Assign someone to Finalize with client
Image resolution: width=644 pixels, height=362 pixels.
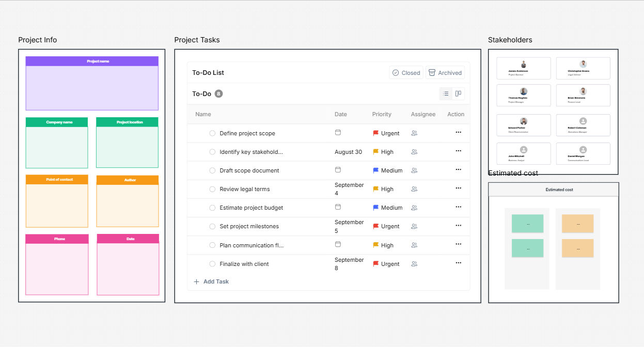[414, 264]
